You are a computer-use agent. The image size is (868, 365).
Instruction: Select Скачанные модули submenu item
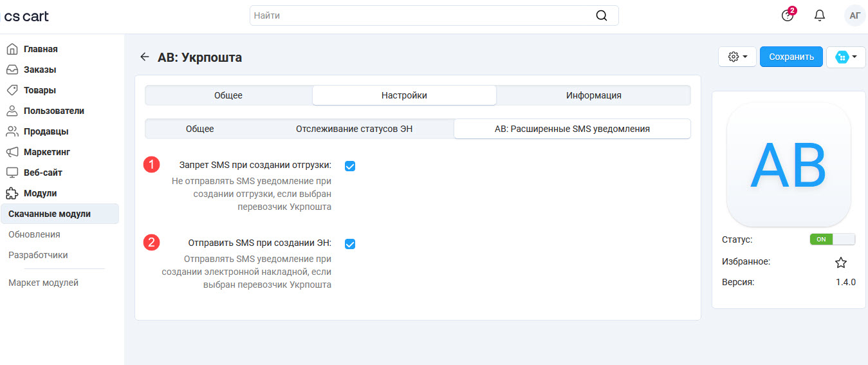click(59, 214)
